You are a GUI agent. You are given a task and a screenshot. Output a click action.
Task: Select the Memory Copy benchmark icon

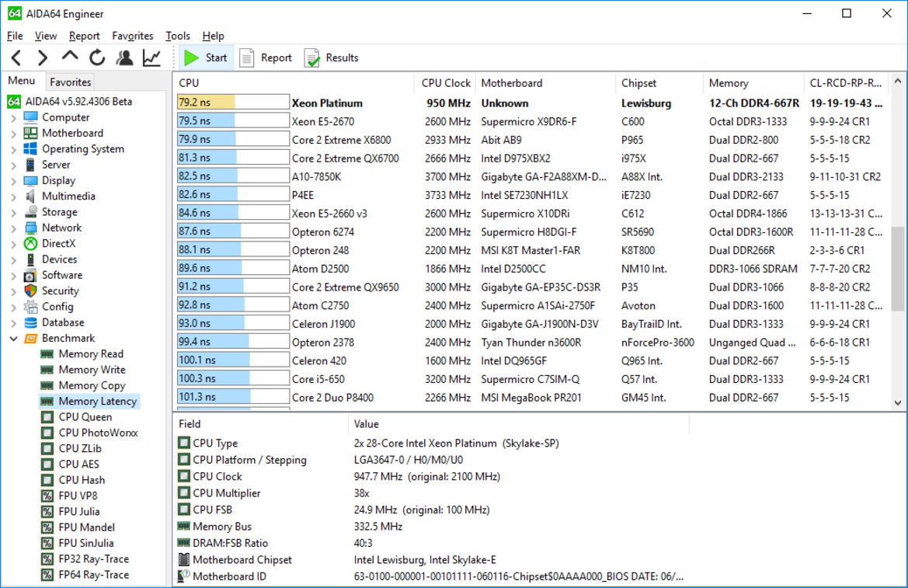[47, 385]
